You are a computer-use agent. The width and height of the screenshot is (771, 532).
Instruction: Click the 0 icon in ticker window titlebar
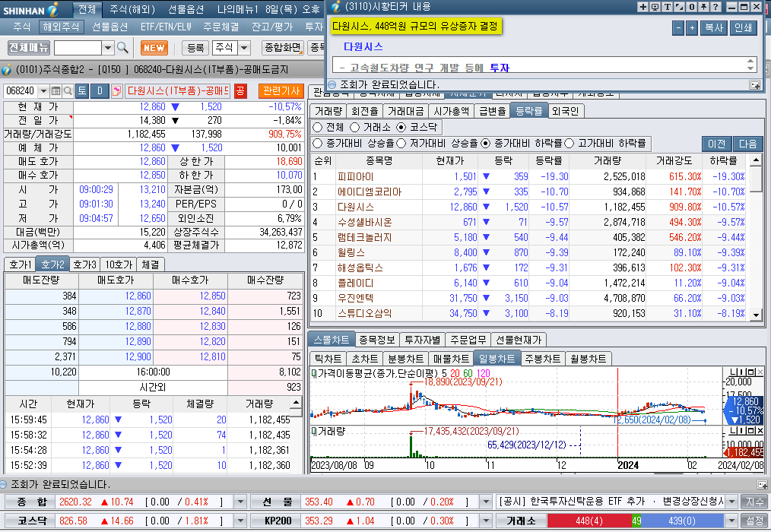pyautogui.click(x=691, y=7)
